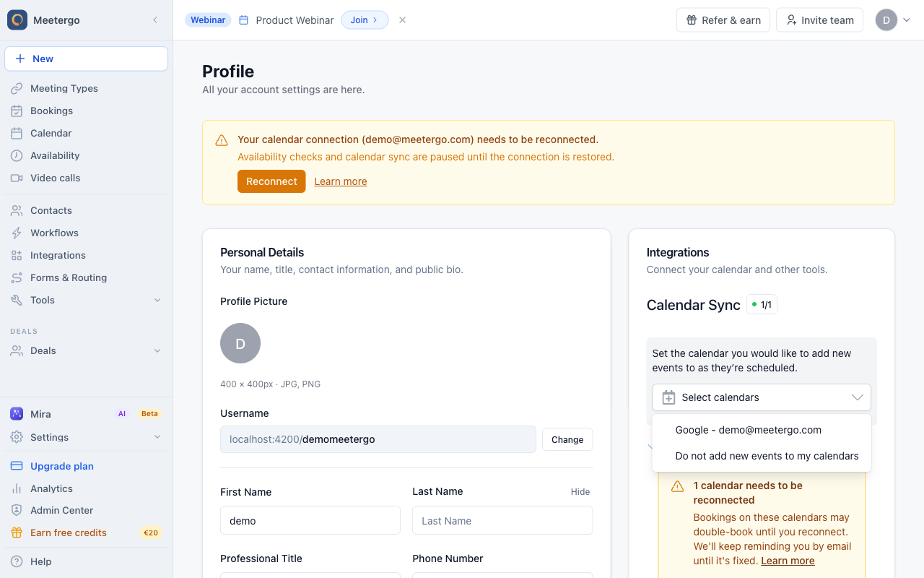Screen dimensions: 924x578
Task: Expand the Settings submenu chevron
Action: (x=157, y=437)
